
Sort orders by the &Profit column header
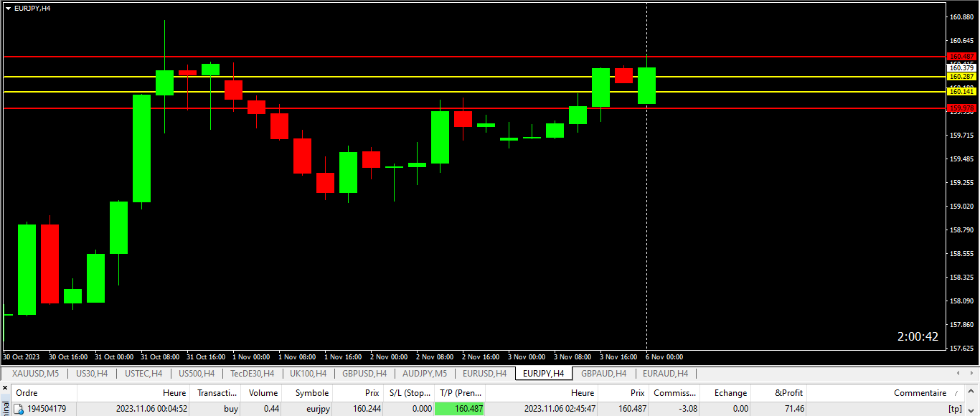(x=788, y=393)
